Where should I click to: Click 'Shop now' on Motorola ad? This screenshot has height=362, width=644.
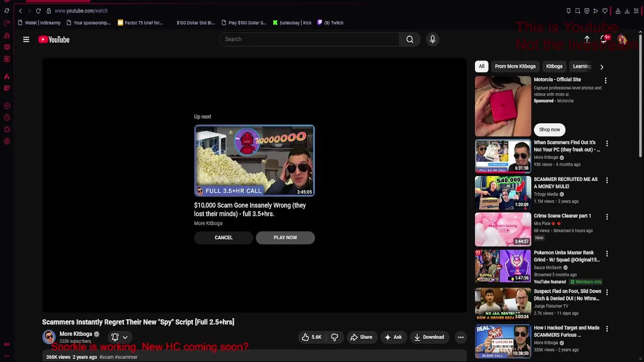549,130
